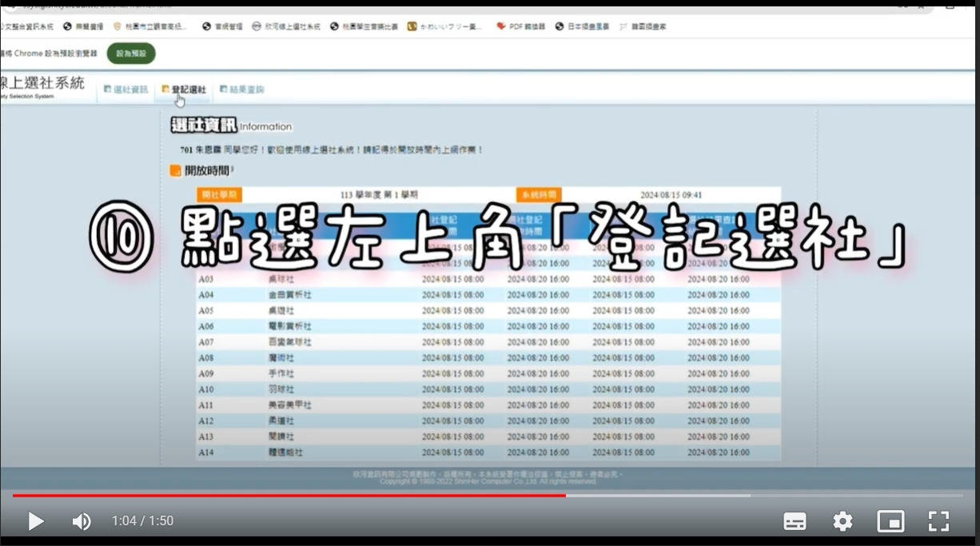The width and height of the screenshot is (980, 546).
Task: Open the 欣河線上選社系統 bookmark
Action: click(x=285, y=26)
